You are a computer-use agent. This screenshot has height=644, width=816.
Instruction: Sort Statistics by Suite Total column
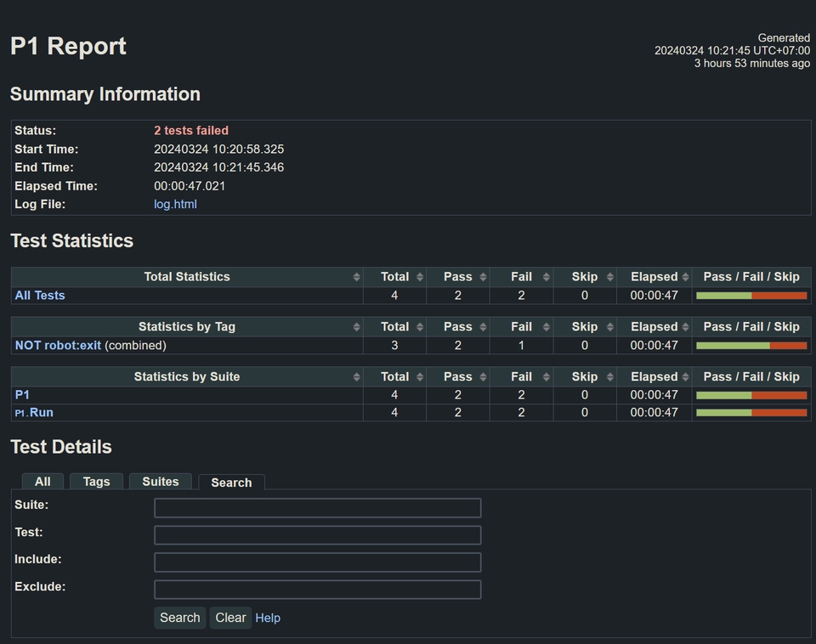click(x=394, y=376)
